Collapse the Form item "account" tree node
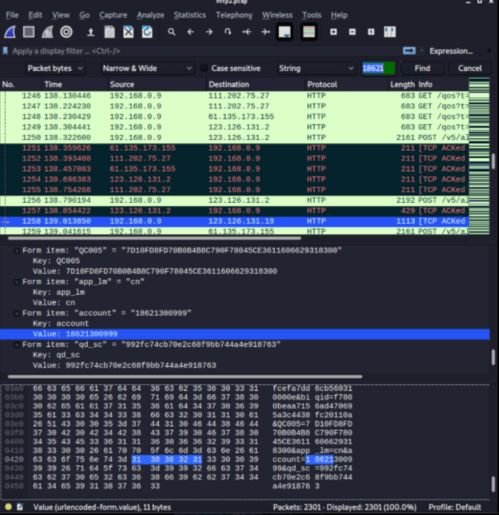Viewport: 499px width, 515px height. tap(16, 313)
